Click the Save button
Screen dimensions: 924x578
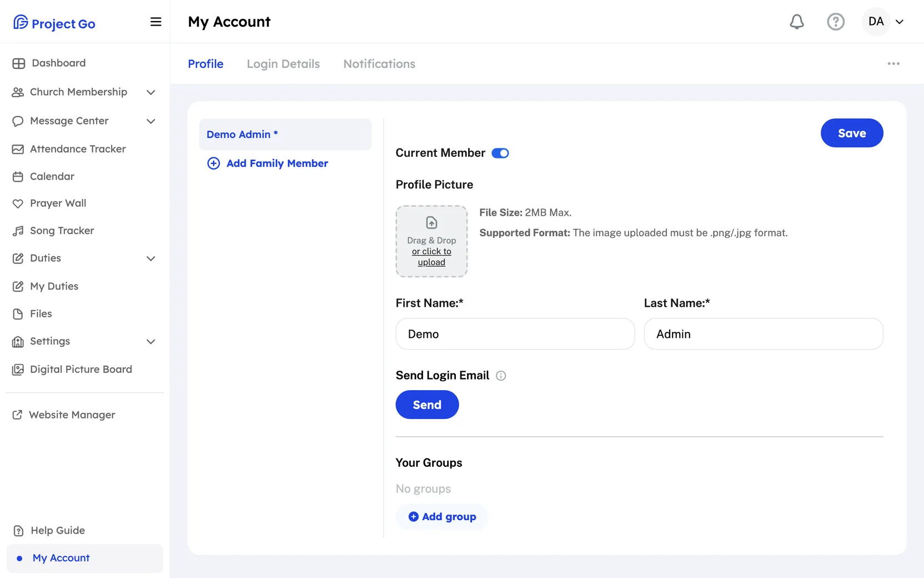(852, 133)
